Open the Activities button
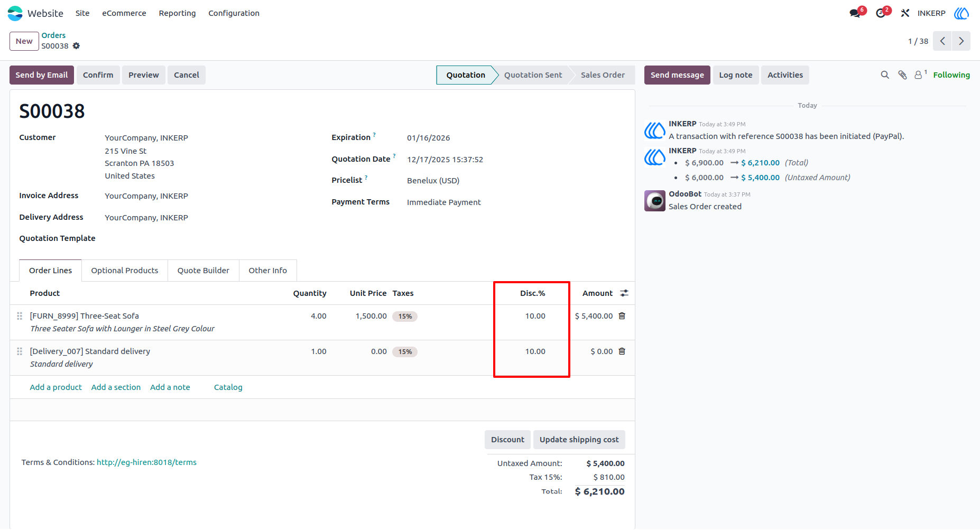980x530 pixels. coord(785,75)
